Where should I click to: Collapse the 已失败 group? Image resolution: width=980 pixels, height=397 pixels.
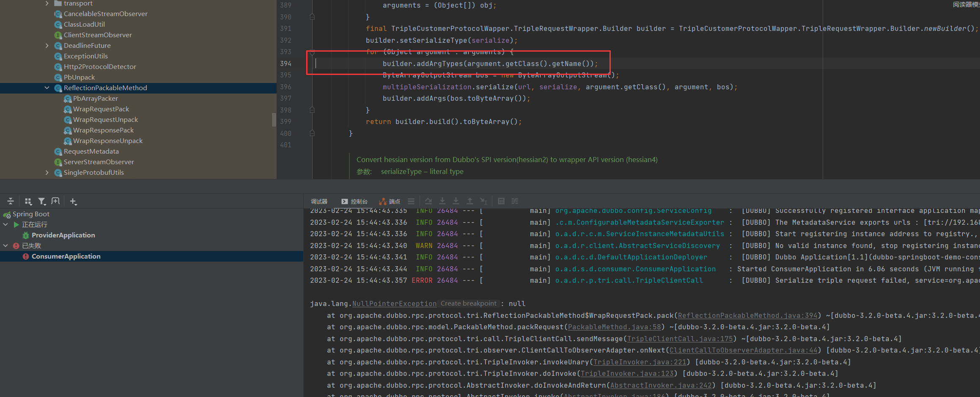pos(6,246)
